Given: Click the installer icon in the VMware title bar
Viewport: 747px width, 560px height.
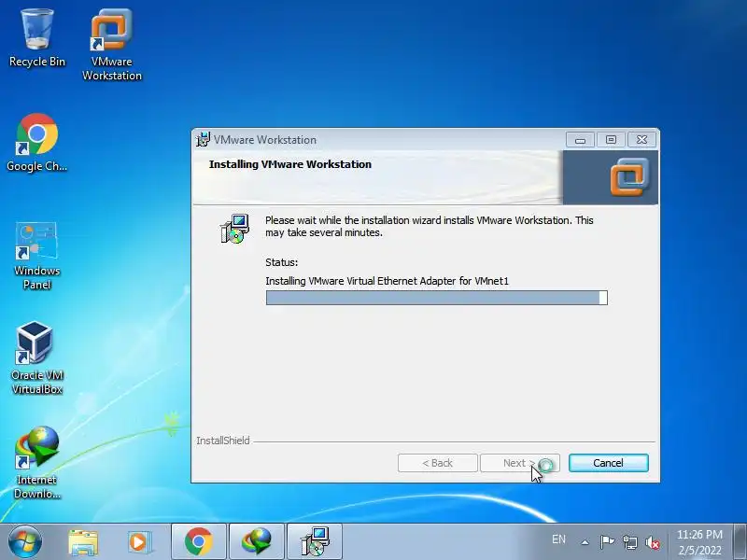Looking at the screenshot, I should click(x=203, y=139).
